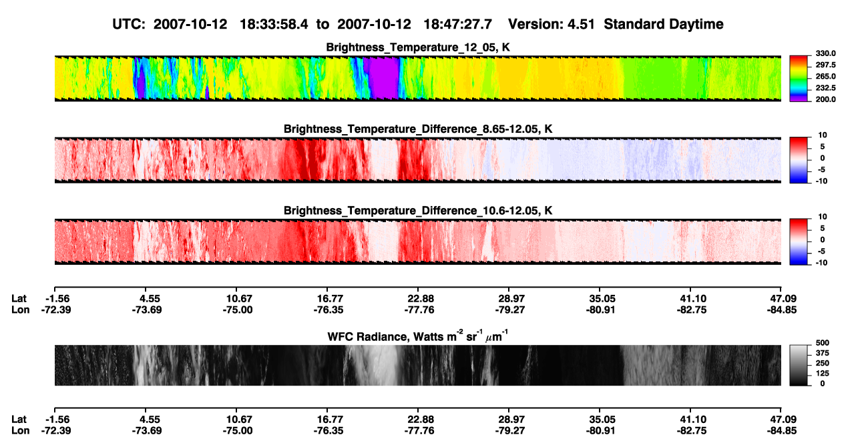Click latitude 10.67 on axis above WFC panel
The height and width of the screenshot is (445, 868).
click(238, 299)
